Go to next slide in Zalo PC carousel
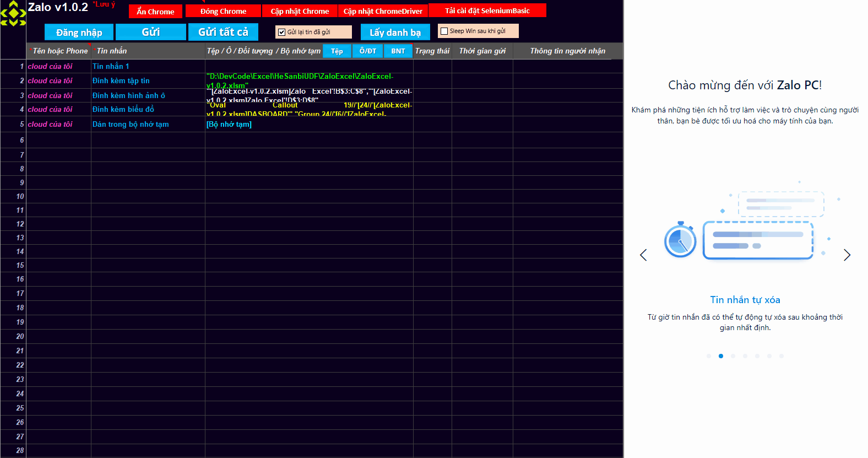868x458 pixels. click(847, 255)
